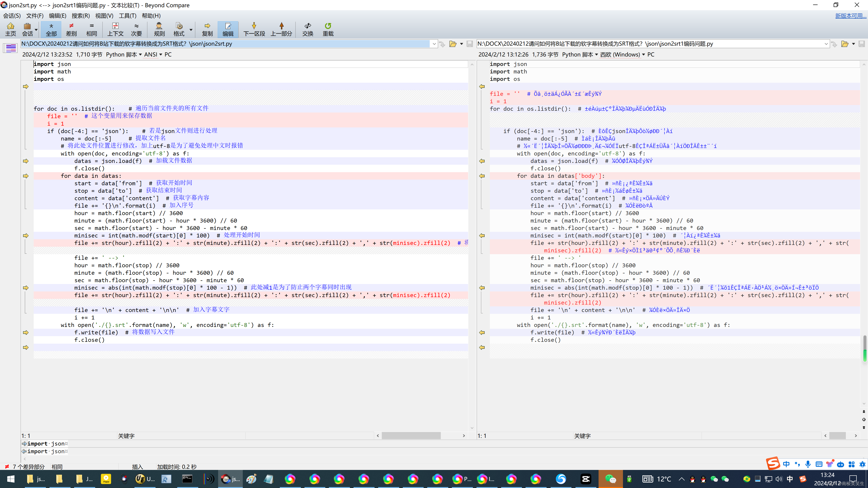Open the 会话(S) menu
This screenshot has width=868, height=488.
[12, 16]
